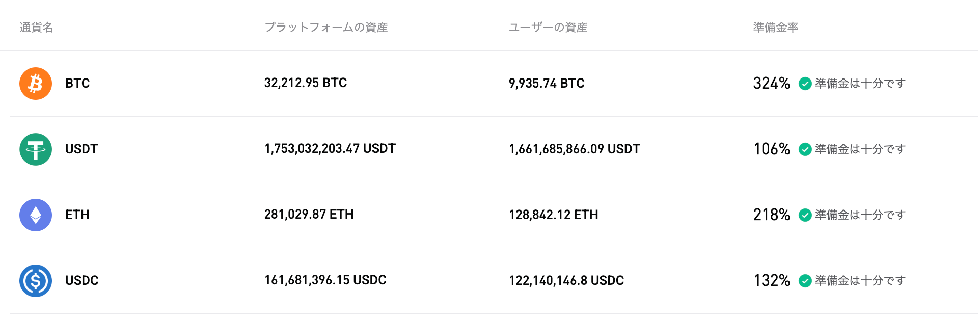Click the green checkmark next to BTC reserve ratio
This screenshot has width=980, height=316.
(x=805, y=84)
